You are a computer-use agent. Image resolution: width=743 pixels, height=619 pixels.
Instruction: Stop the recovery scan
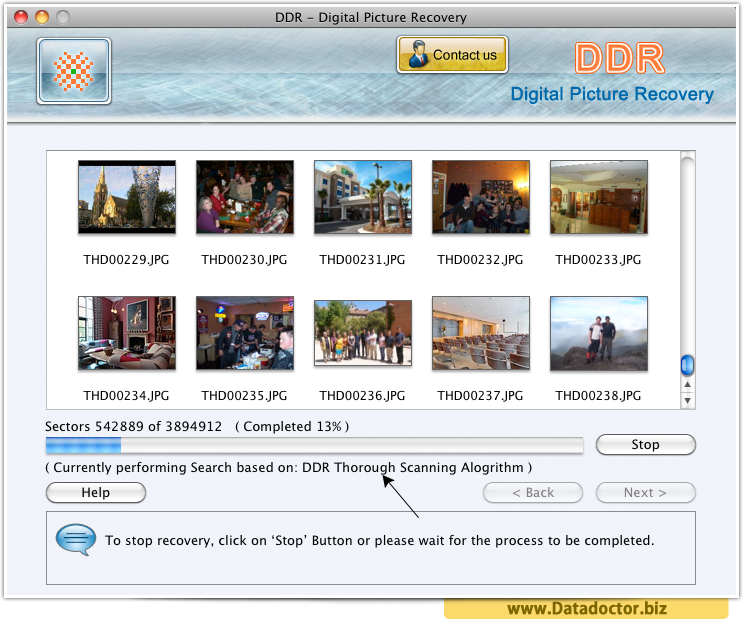[x=645, y=445]
